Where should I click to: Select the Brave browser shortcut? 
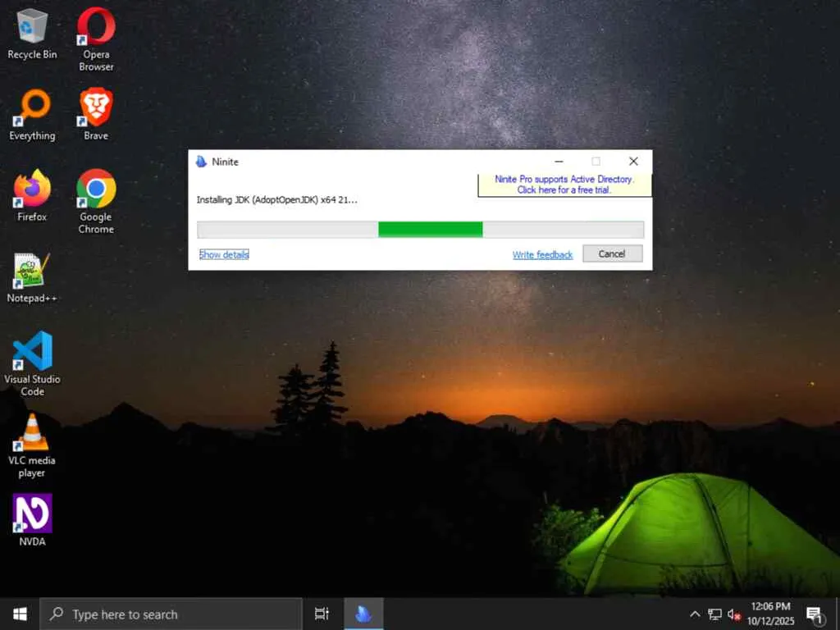coord(96,113)
